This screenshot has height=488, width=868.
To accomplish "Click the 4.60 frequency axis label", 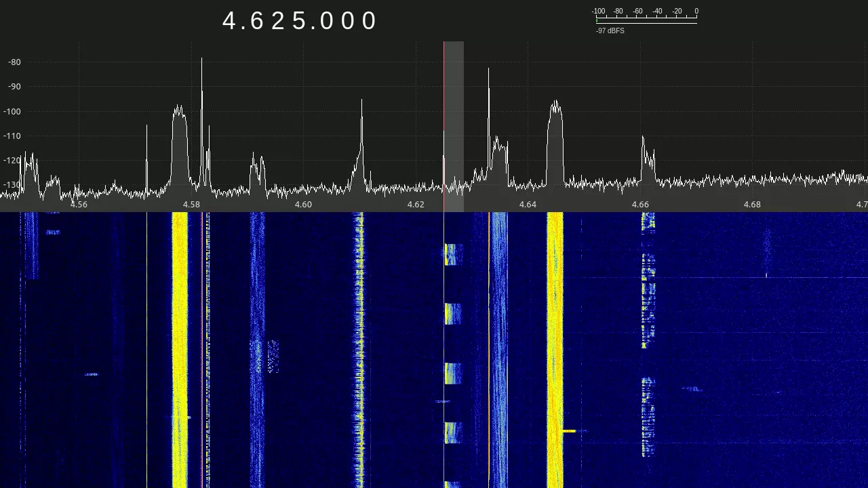I will (x=303, y=204).
